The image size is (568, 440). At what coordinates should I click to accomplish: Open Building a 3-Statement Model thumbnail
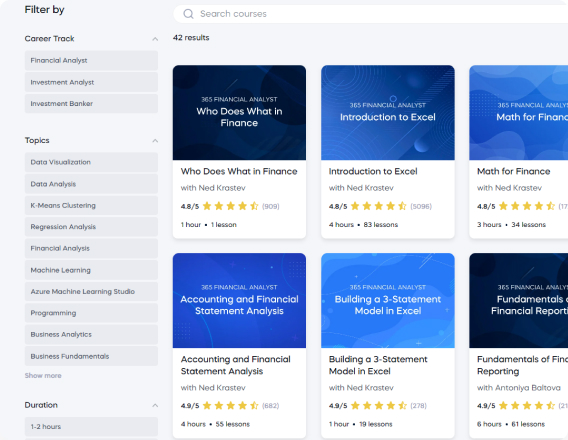click(x=388, y=301)
